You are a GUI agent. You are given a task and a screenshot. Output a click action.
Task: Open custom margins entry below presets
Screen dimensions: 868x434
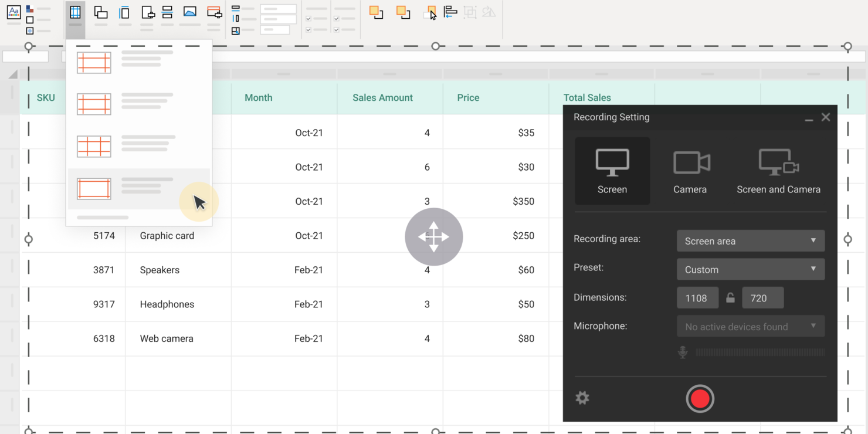[x=103, y=217]
